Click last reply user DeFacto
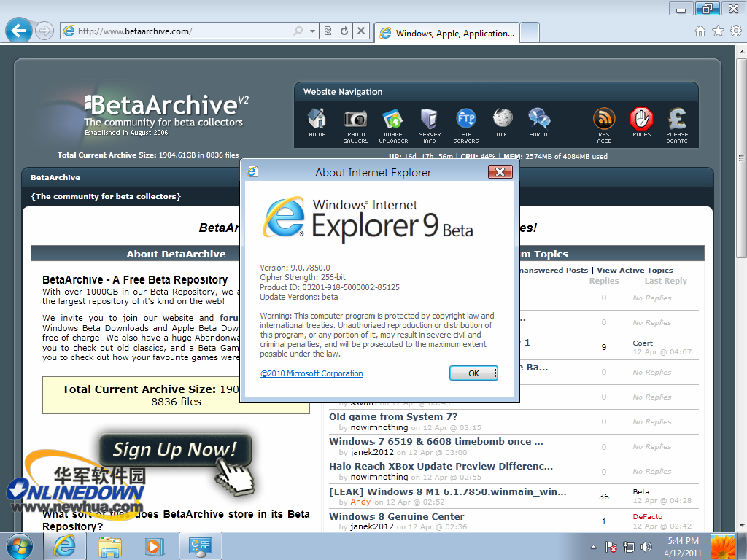This screenshot has height=560, width=747. [648, 517]
